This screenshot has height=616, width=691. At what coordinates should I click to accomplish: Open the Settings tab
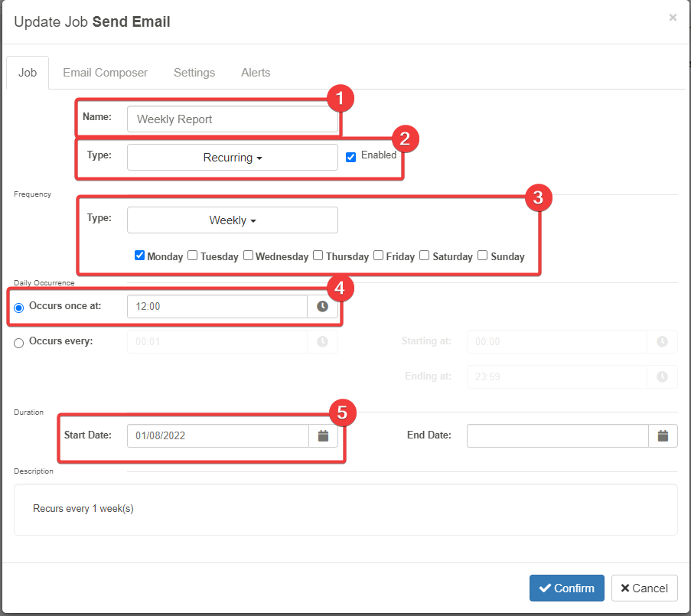click(194, 73)
